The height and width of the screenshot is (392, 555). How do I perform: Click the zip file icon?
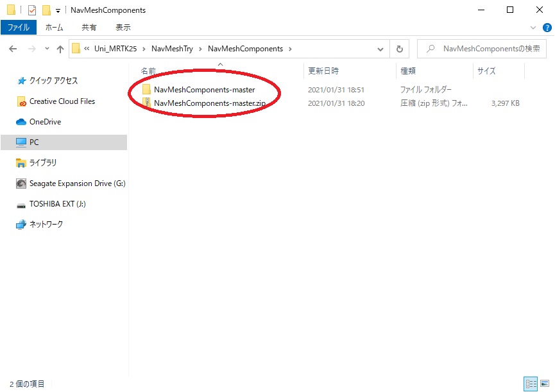(x=146, y=103)
